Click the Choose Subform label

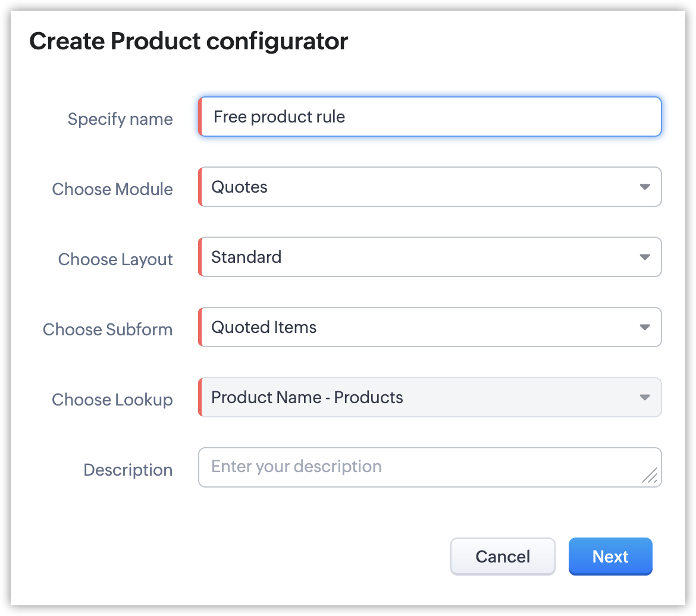[108, 329]
